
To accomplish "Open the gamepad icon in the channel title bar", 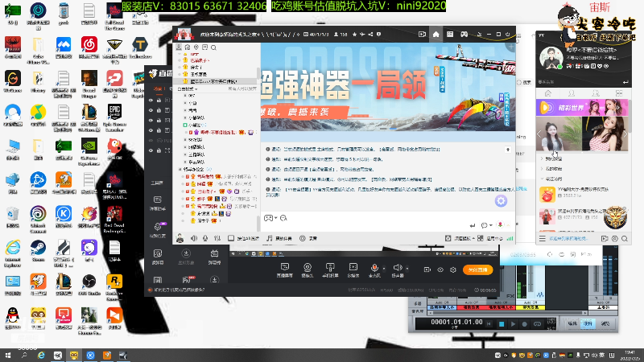I will [x=464, y=35].
